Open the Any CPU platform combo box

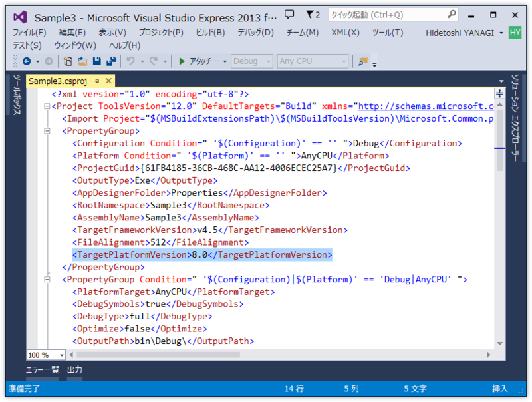313,61
